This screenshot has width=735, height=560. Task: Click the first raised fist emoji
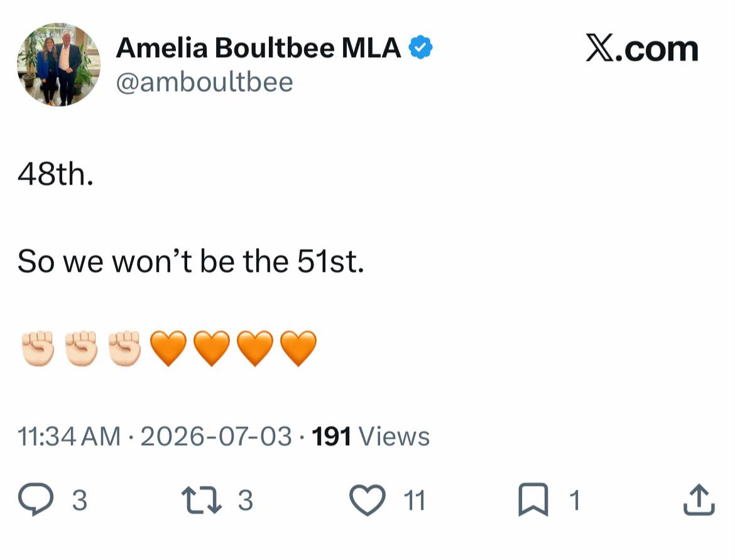[38, 348]
